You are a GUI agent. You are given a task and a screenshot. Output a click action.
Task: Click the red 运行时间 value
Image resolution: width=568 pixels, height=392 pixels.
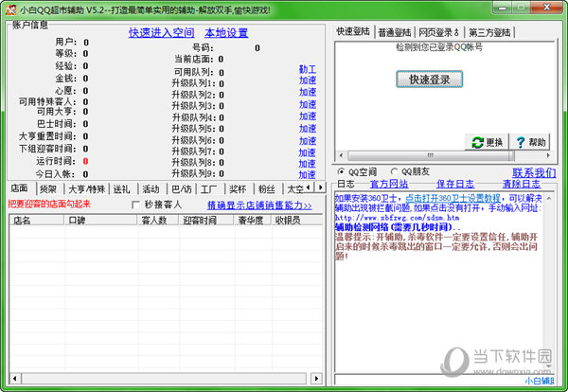tap(85, 161)
